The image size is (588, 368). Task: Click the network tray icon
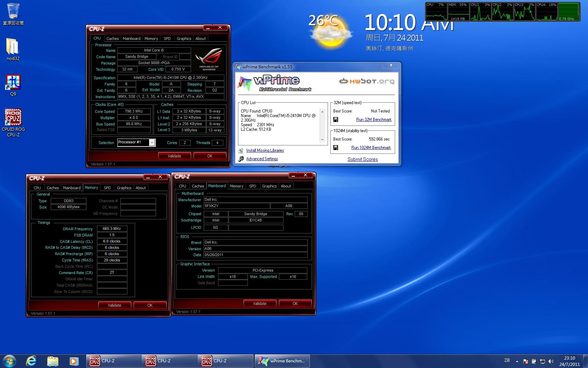tap(542, 361)
